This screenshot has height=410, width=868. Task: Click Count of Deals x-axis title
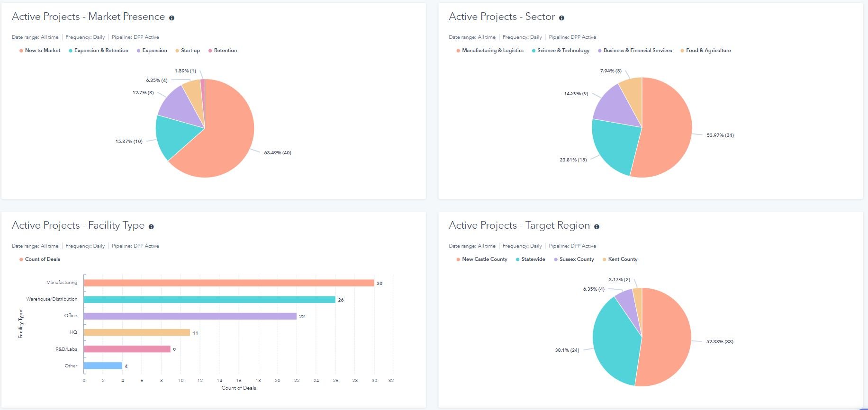coord(239,388)
